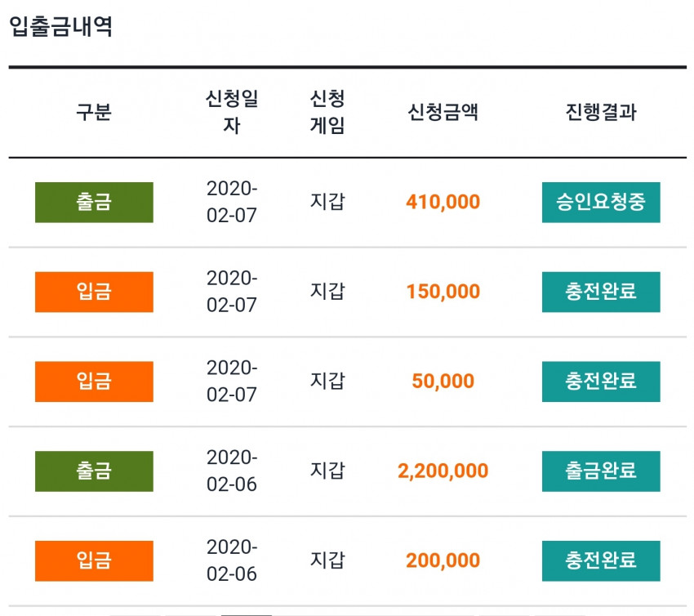The image size is (694, 616).
Task: Tap the 입금 badge in the 50,000 row
Action: 94,382
